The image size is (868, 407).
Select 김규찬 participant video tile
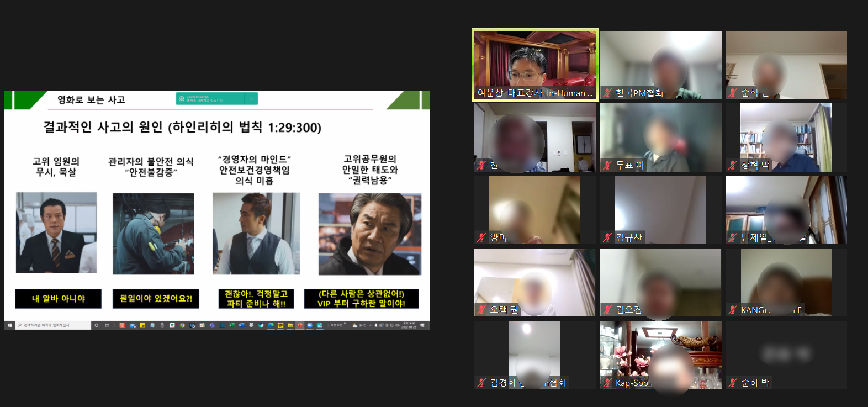661,210
